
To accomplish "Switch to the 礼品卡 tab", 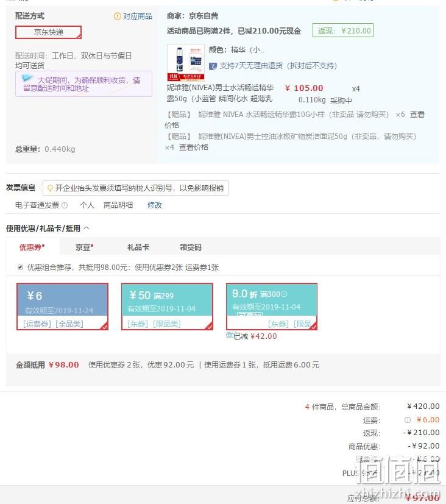I will 138,247.
